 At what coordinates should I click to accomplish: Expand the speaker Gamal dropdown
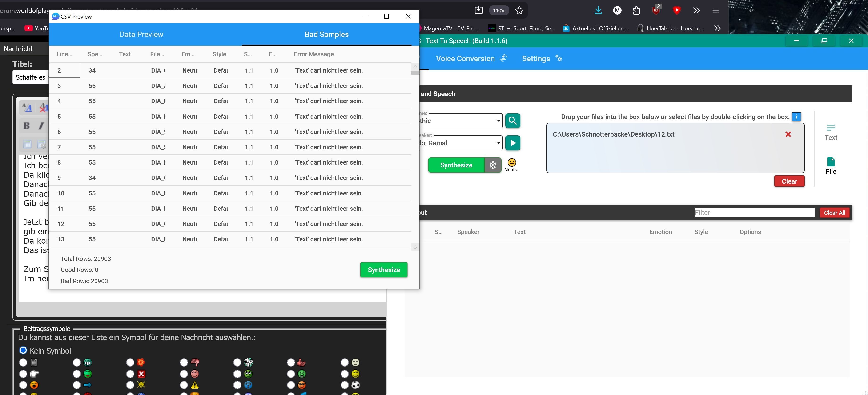click(x=498, y=143)
